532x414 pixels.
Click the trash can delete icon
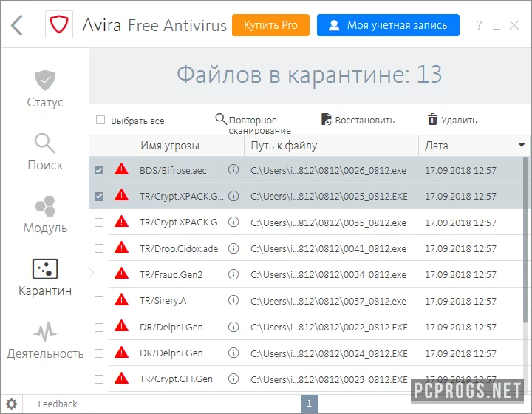click(432, 119)
